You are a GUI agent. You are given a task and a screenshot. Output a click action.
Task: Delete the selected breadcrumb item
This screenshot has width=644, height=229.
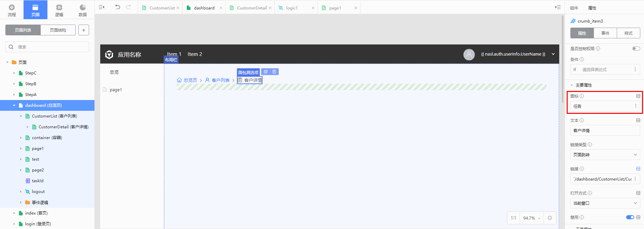pyautogui.click(x=274, y=72)
